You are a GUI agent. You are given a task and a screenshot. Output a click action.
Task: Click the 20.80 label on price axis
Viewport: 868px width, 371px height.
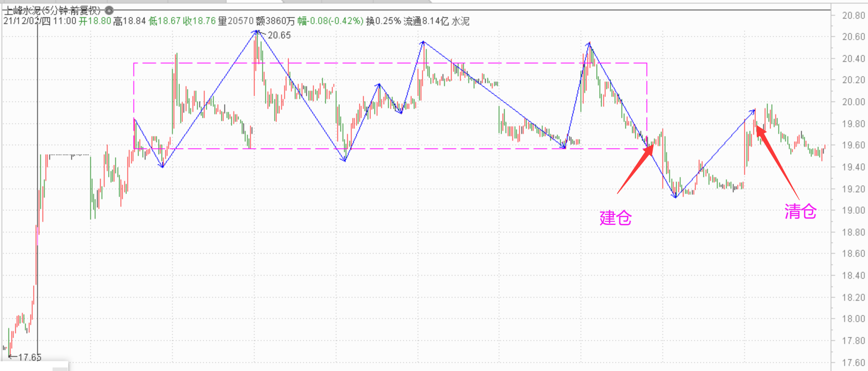point(853,16)
